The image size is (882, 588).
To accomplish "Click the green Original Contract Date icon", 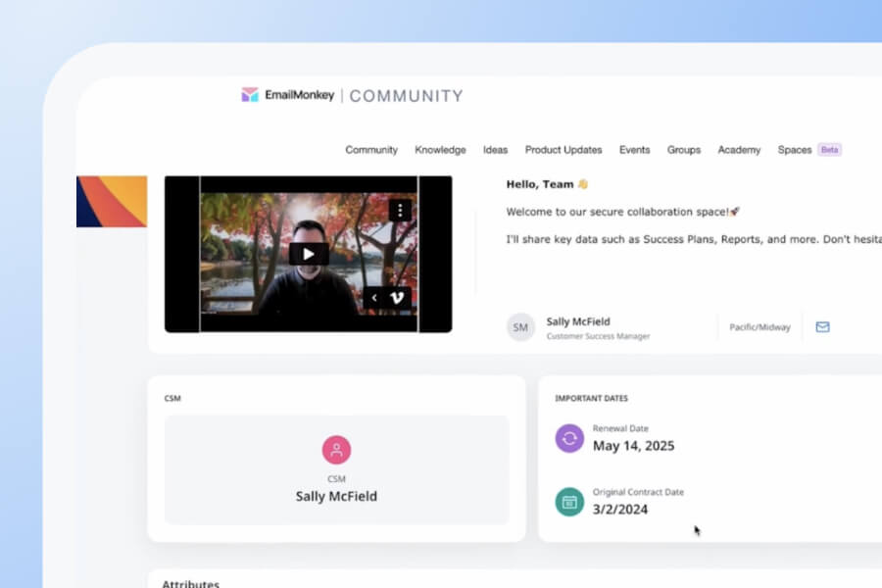I will tap(569, 502).
